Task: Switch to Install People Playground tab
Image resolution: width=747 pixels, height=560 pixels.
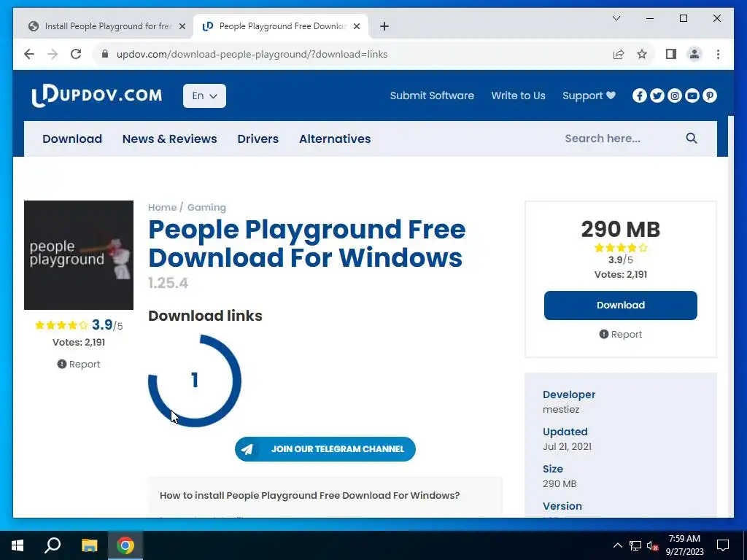Action: click(107, 26)
